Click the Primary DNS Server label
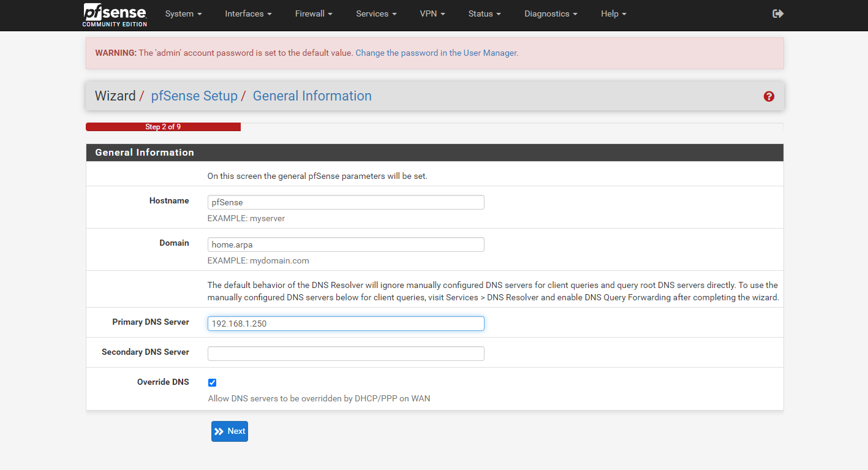Image resolution: width=868 pixels, height=470 pixels. (x=151, y=322)
